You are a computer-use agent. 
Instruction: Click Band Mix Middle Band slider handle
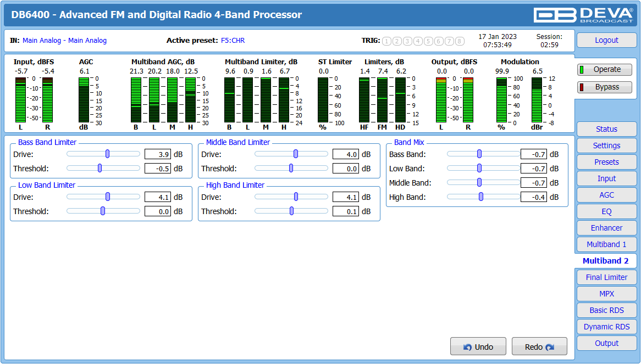click(x=479, y=182)
